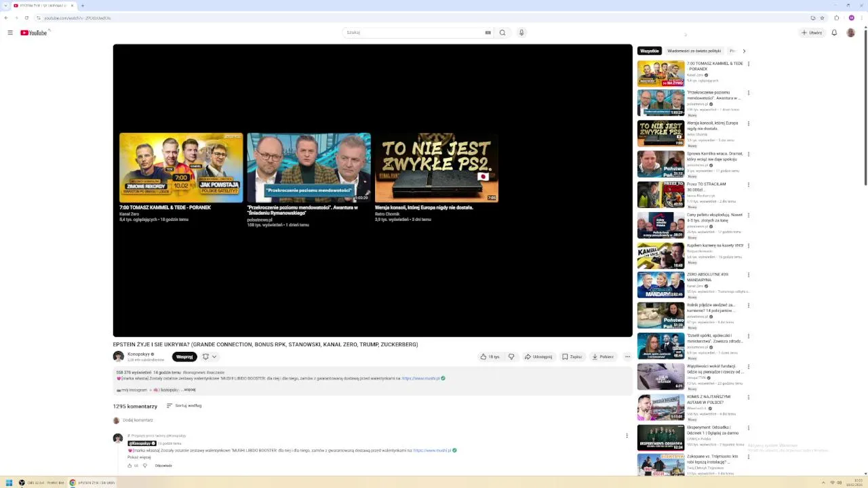This screenshot has width=868, height=488.
Task: Open Sortuj według comment sort dropdown
Action: (x=184, y=406)
